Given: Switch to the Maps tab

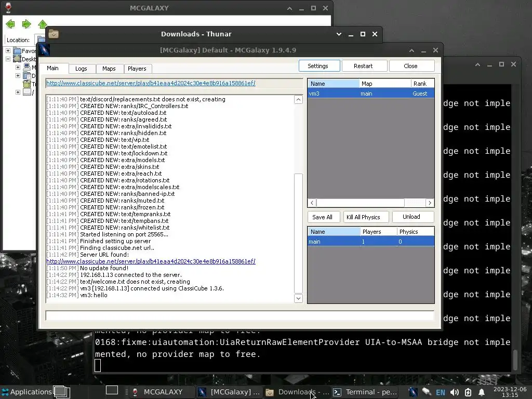Looking at the screenshot, I should [x=109, y=69].
